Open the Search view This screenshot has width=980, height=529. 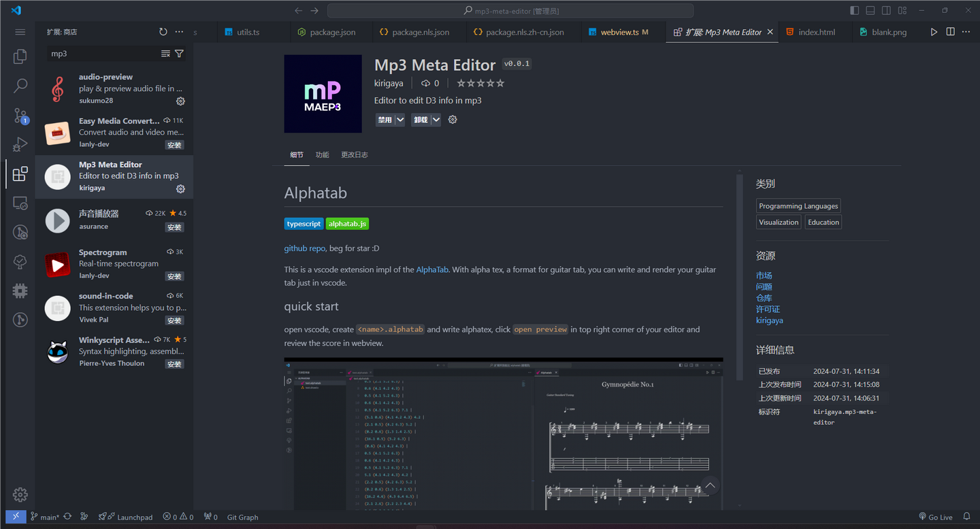[20, 86]
